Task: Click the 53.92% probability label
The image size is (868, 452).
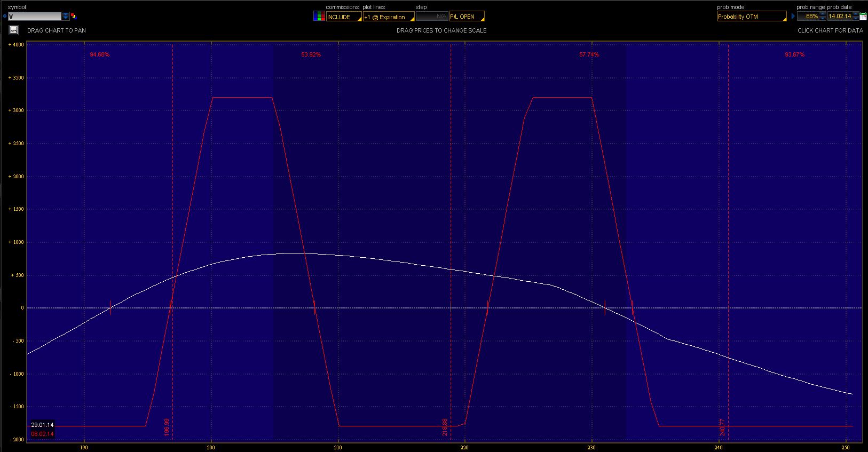Action: click(x=311, y=54)
